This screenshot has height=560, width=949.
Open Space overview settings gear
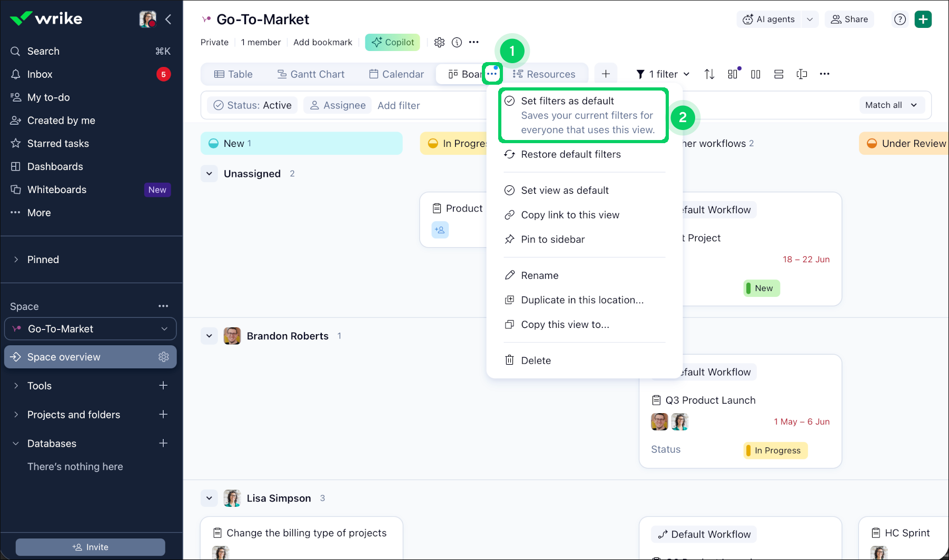tap(164, 357)
